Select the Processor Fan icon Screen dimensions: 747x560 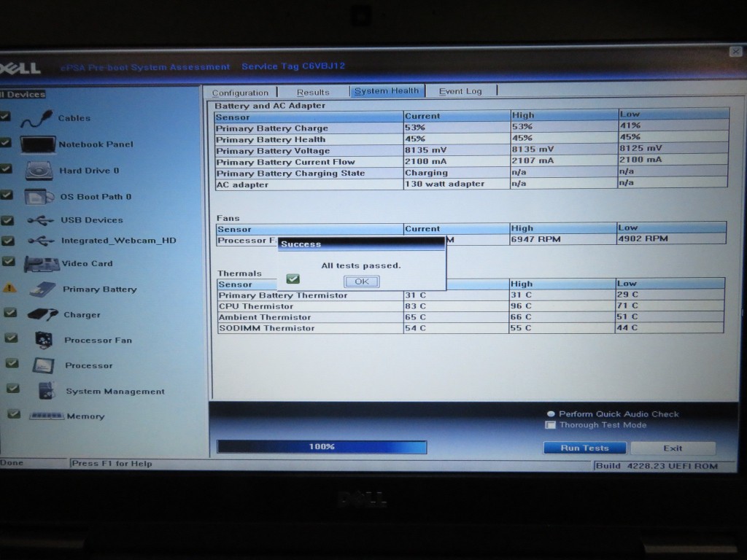pyautogui.click(x=44, y=340)
